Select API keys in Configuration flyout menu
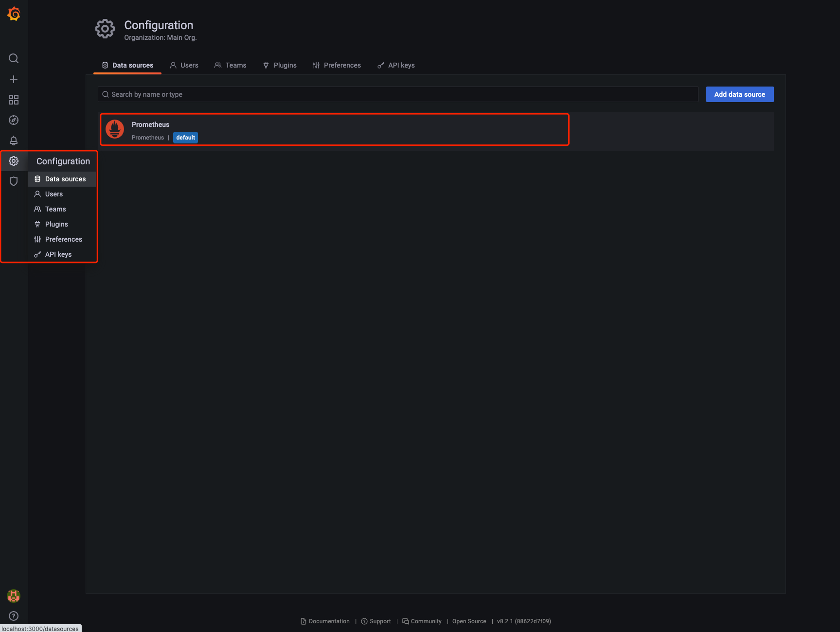Screen dimensions: 840x632 (x=62, y=254)
